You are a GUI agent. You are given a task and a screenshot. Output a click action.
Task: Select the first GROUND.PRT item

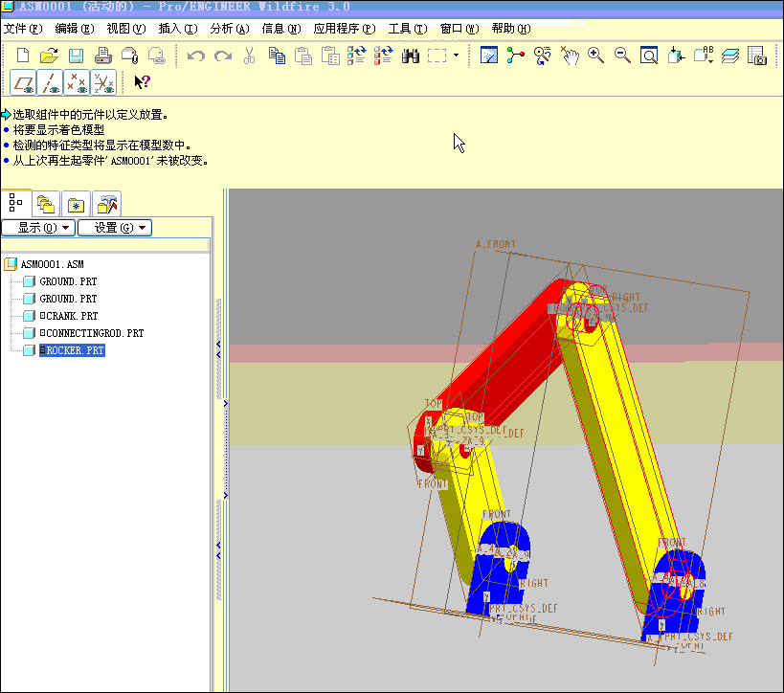point(68,282)
